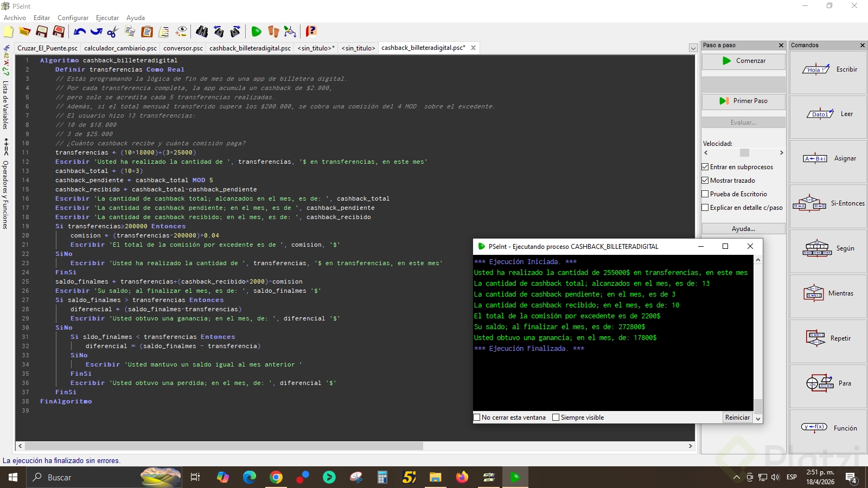Screen dimensions: 868x488
Task: Expand the Lista de Variables side panel
Action: pyautogui.click(x=5, y=104)
